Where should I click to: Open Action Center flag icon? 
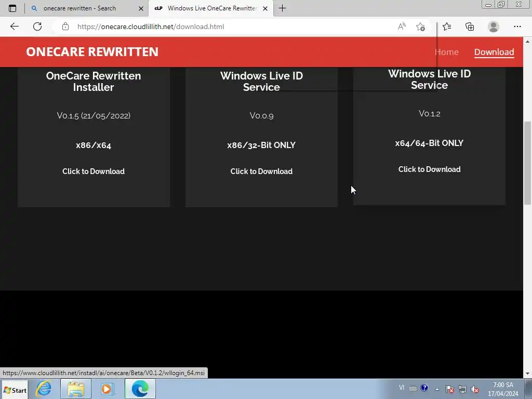[x=449, y=389]
